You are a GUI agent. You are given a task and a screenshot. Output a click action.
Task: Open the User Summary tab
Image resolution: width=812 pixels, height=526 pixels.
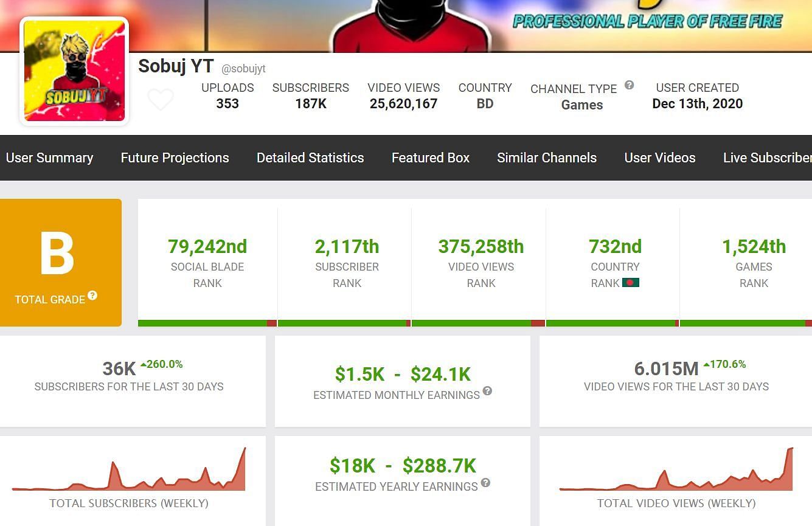pyautogui.click(x=49, y=157)
